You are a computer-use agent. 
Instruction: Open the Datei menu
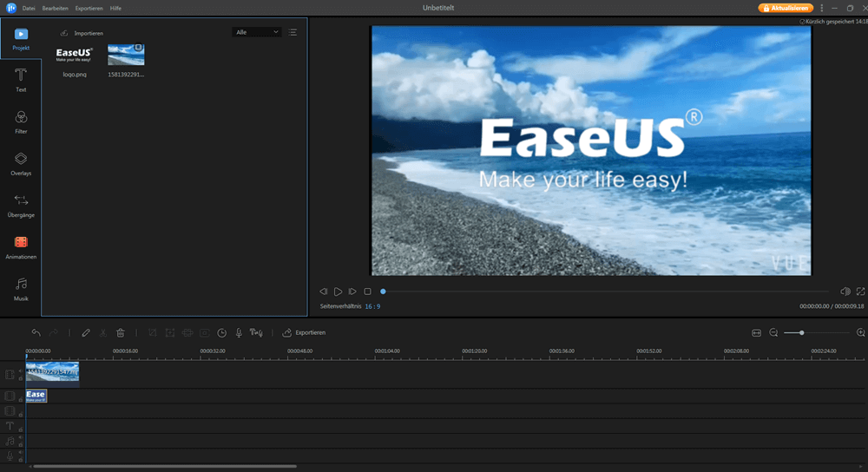point(29,7)
